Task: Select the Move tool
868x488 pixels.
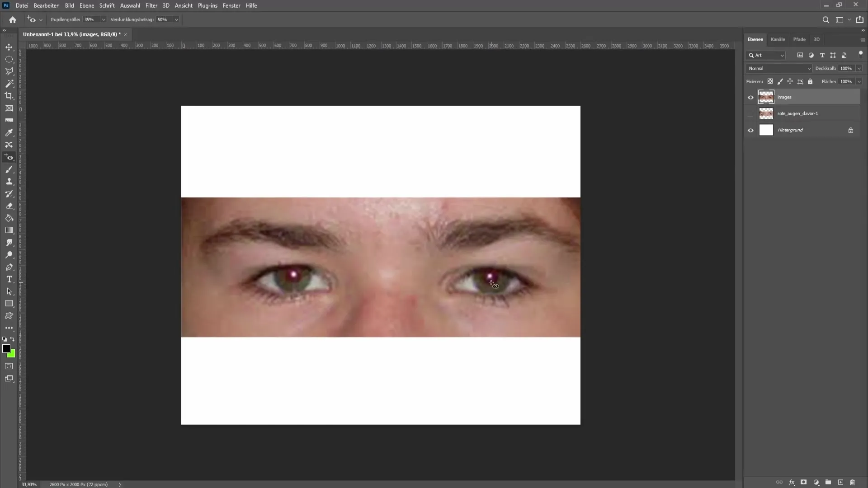Action: click(x=9, y=47)
